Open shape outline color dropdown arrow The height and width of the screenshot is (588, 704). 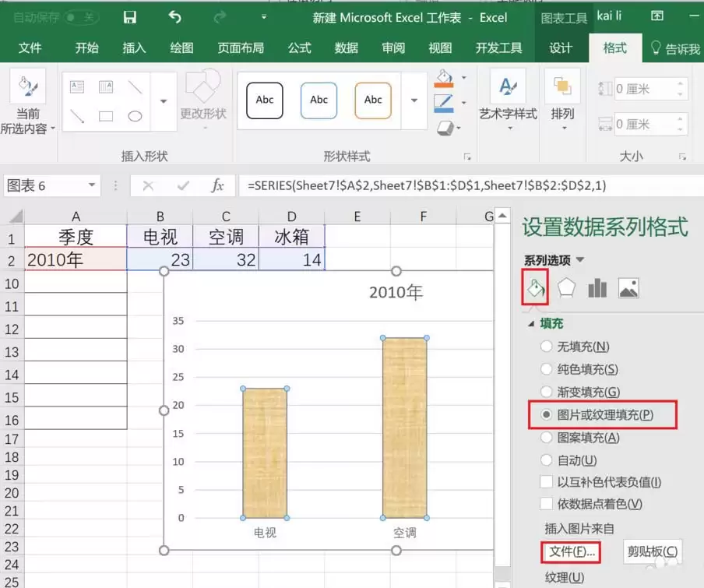(x=464, y=103)
